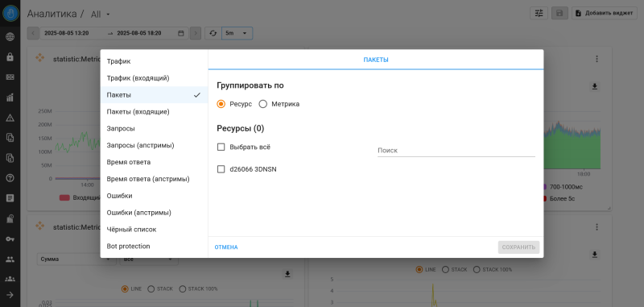644x307 pixels.
Task: Check the Выбрать всё checkbox
Action: 221,147
